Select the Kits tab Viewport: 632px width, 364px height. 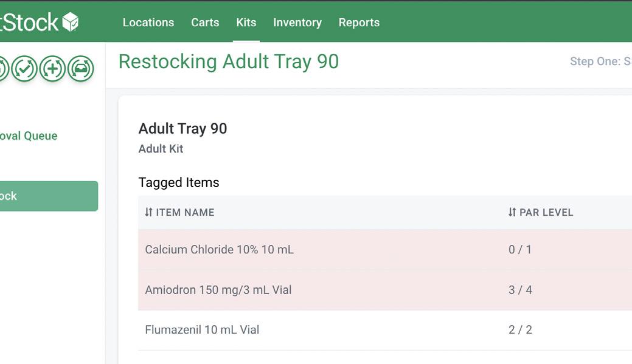point(246,22)
